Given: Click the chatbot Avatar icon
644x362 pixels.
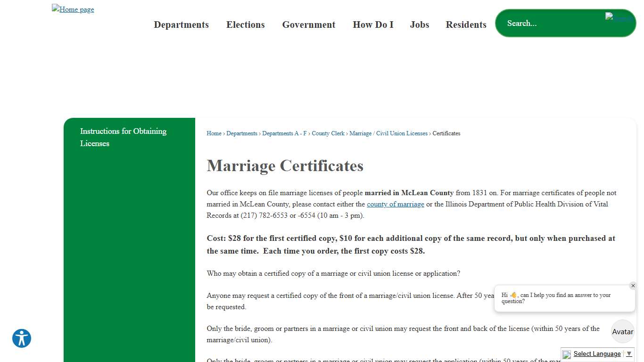Looking at the screenshot, I should coord(622,331).
